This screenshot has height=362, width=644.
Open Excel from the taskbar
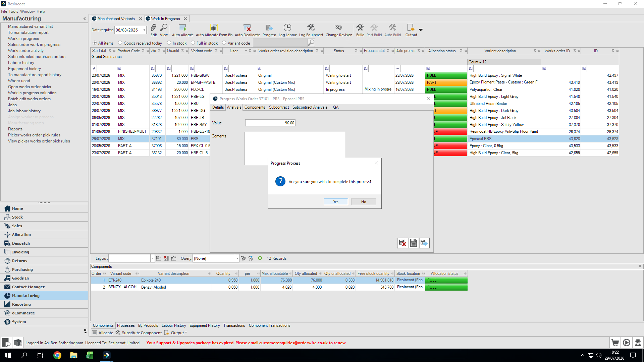(x=90, y=355)
